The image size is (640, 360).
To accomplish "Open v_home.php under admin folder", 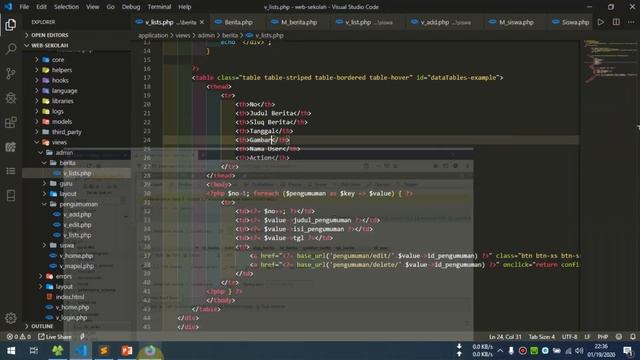I will tap(76, 256).
